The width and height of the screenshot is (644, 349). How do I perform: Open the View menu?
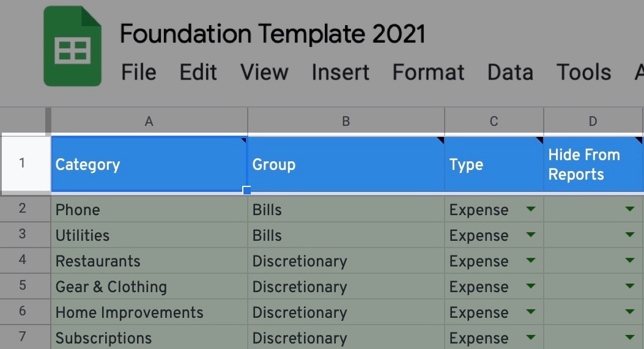(264, 72)
